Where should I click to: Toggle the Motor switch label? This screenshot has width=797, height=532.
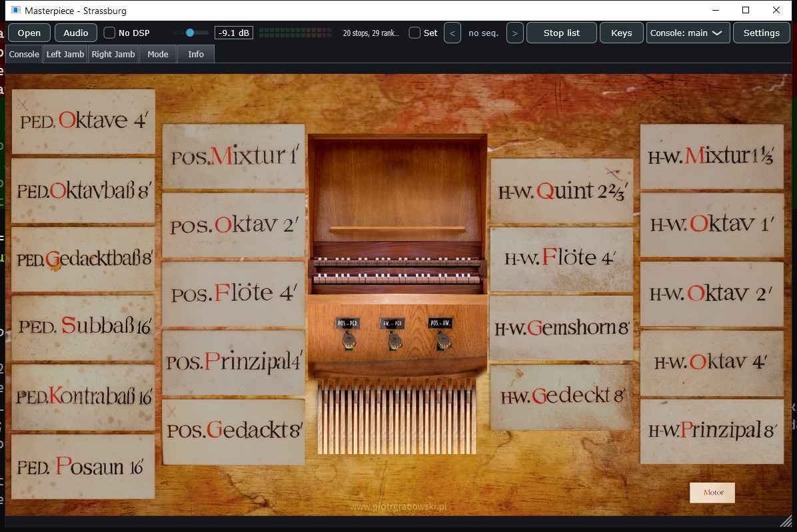point(712,493)
